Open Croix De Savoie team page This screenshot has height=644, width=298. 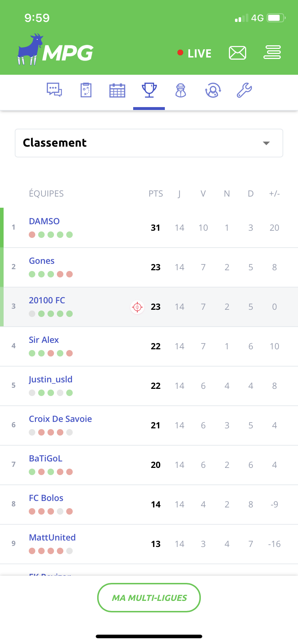tap(60, 419)
